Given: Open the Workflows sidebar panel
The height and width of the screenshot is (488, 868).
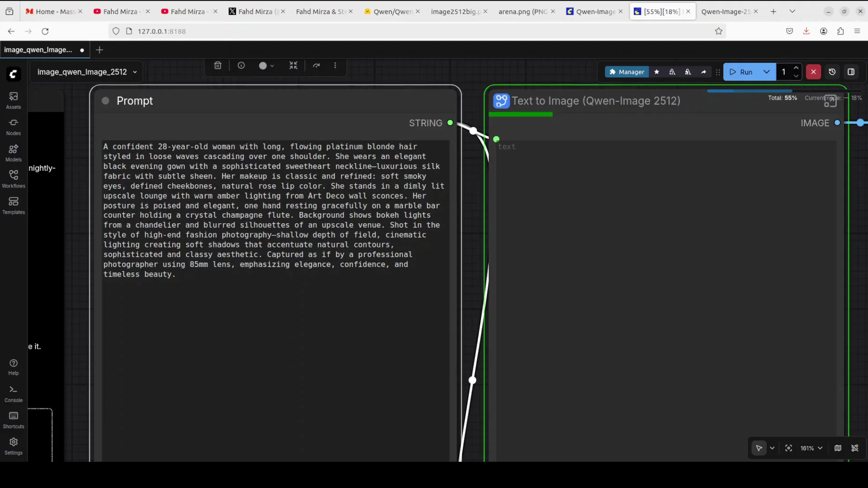Looking at the screenshot, I should pyautogui.click(x=13, y=179).
